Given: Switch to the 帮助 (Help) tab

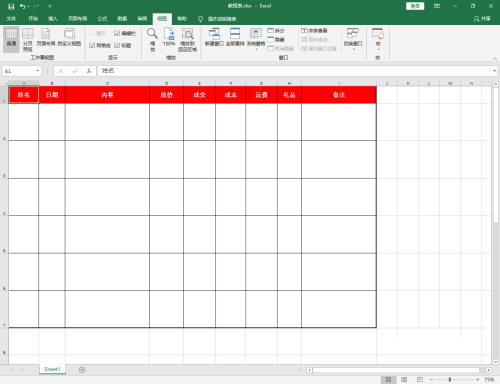Looking at the screenshot, I should (182, 19).
